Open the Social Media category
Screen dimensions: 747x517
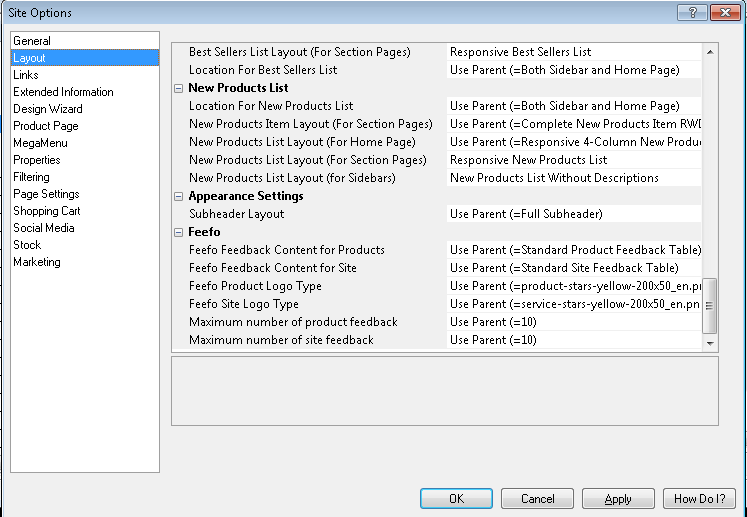point(43,228)
